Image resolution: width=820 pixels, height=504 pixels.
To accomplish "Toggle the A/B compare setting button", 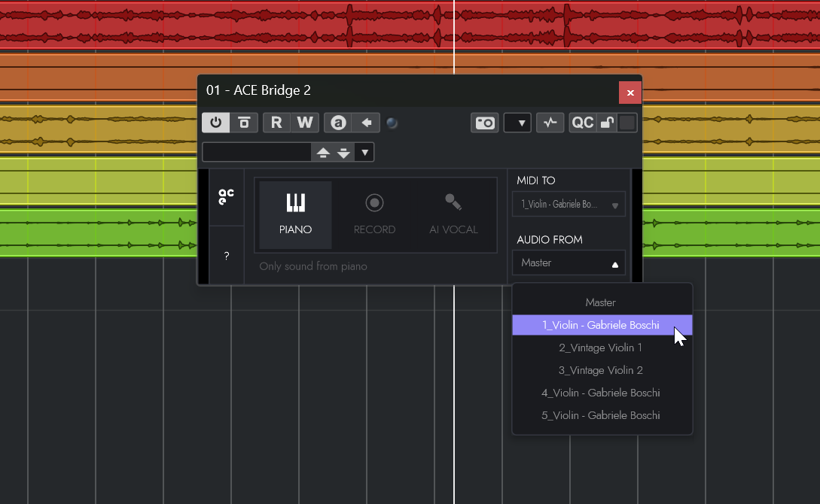I will click(x=338, y=123).
